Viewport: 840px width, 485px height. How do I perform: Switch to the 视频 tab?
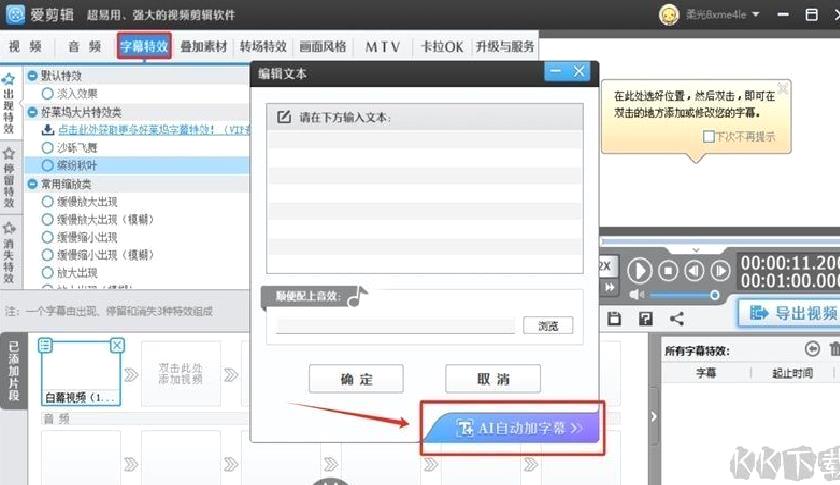pos(25,47)
